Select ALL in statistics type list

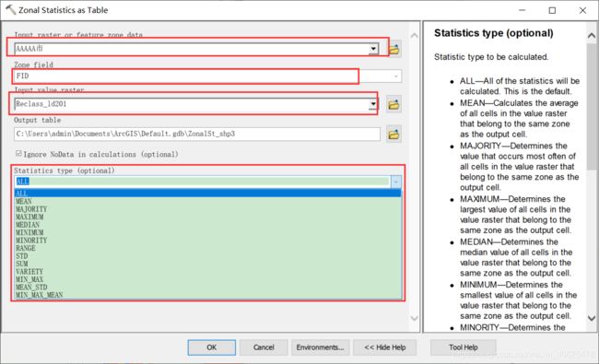[x=208, y=194]
